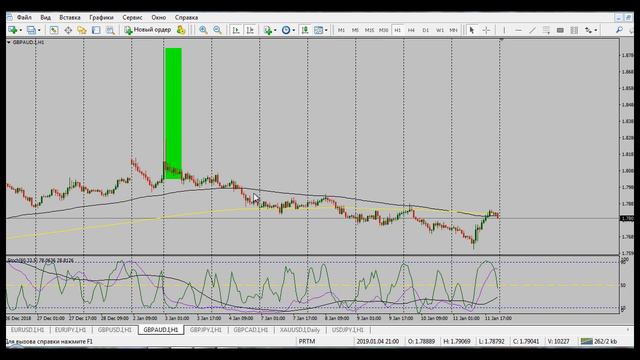This screenshot has height=360, width=640.
Task: Toggle the Terminal panel icon
Action: [x=96, y=30]
